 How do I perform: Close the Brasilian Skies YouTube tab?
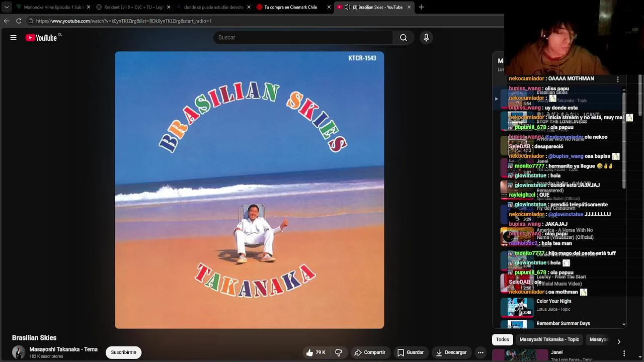pyautogui.click(x=409, y=7)
